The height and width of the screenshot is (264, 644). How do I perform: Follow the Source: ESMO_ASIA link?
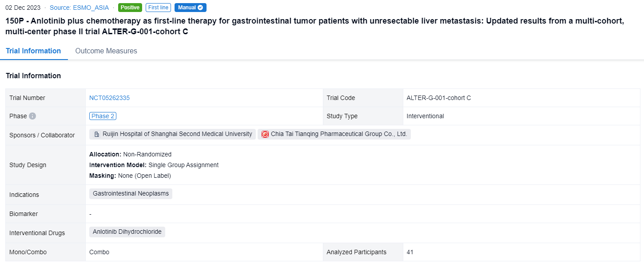[x=79, y=8]
